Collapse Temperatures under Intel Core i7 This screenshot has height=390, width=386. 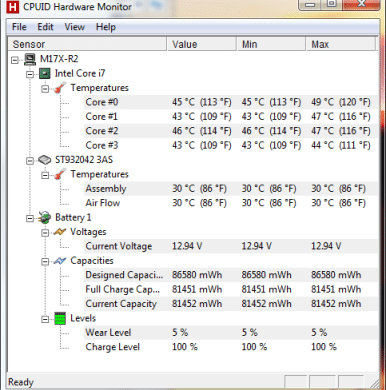pos(45,89)
